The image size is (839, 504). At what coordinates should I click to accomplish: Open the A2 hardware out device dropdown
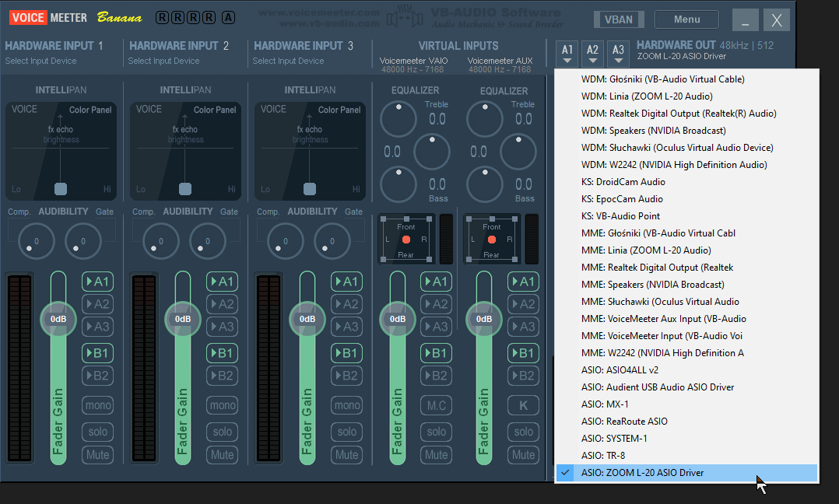(x=592, y=54)
